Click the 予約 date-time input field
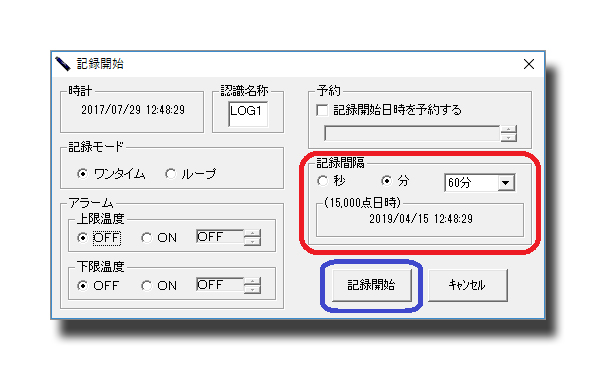The image size is (596, 370). coord(412,133)
